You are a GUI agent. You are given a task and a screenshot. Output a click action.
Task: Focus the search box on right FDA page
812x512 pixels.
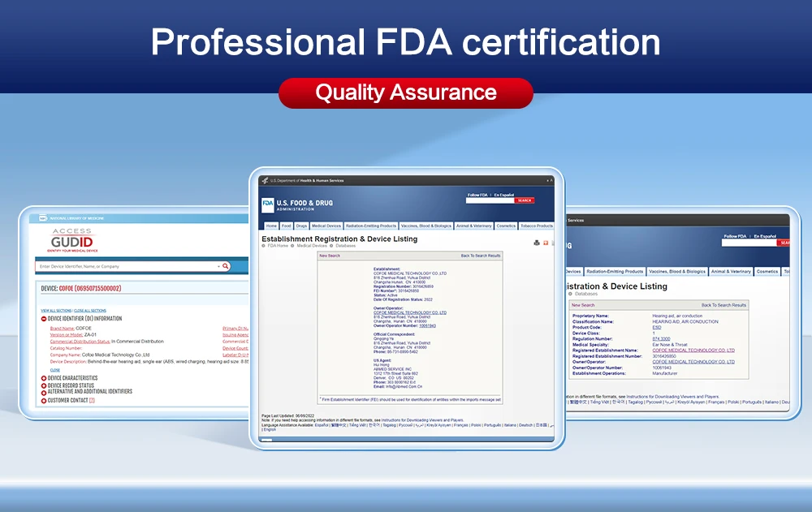[x=749, y=243]
